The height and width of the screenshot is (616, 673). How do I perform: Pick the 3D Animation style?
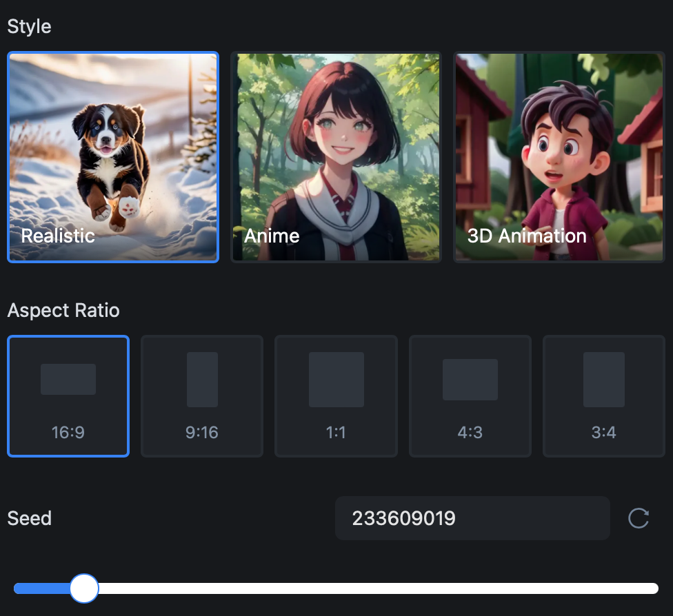click(x=559, y=157)
